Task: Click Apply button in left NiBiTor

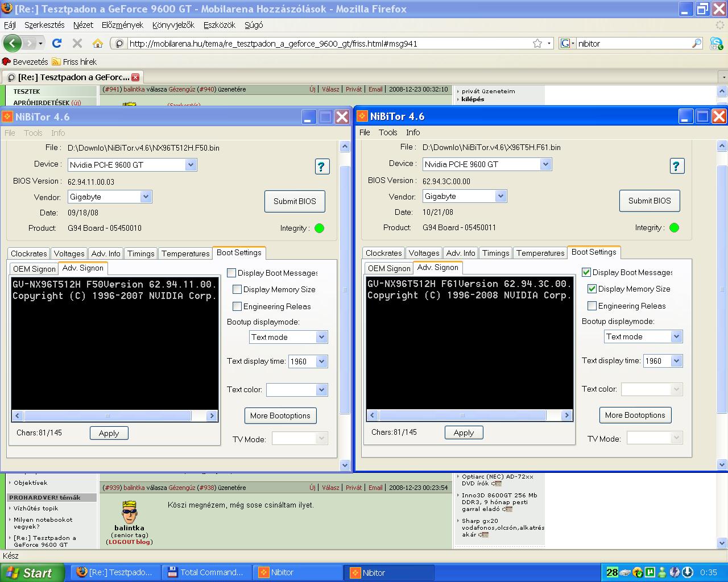Action: (109, 433)
